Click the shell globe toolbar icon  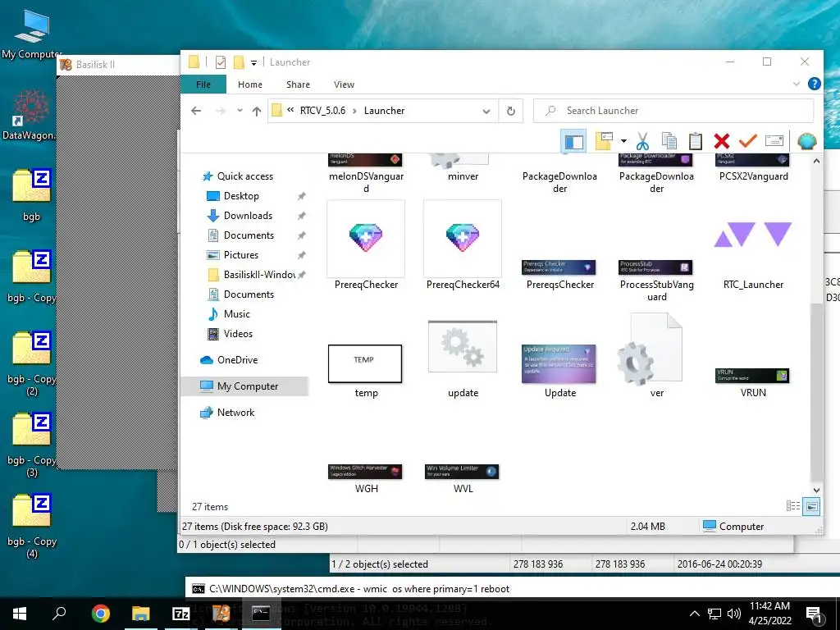click(807, 141)
